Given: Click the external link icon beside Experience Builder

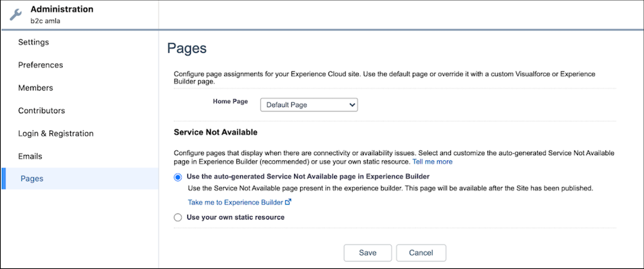Looking at the screenshot, I should pos(288,202).
